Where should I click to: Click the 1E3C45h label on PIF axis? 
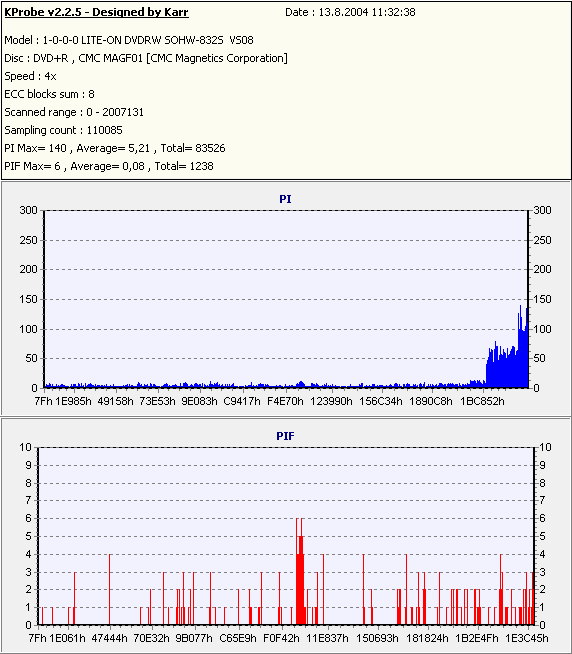tap(527, 638)
